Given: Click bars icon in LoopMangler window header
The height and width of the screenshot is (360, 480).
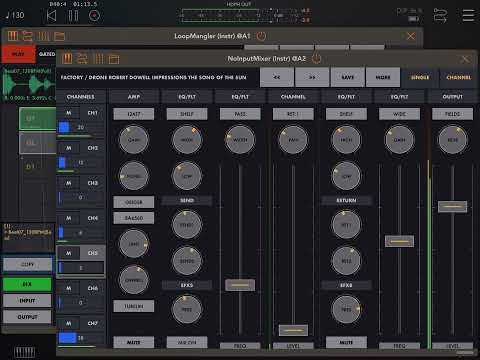Looking at the screenshot, I should (44, 36).
